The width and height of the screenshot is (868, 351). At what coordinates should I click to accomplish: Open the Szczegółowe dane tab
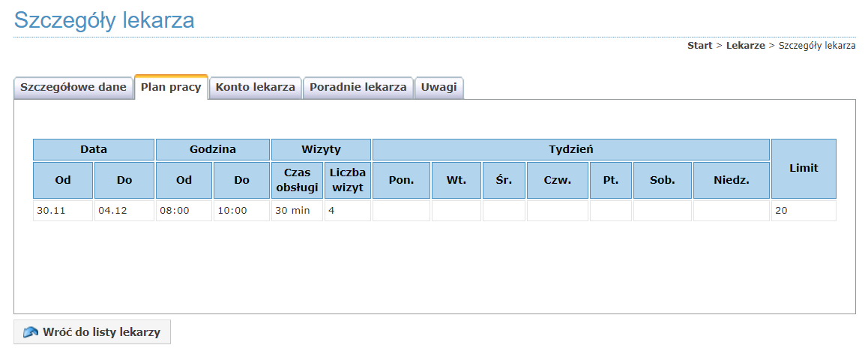73,87
